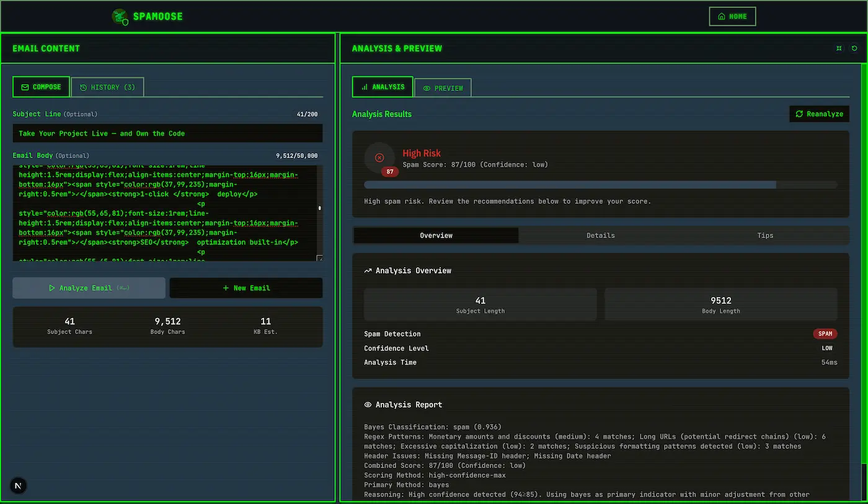The height and width of the screenshot is (504, 868).
Task: Click the 9512 Body Length card
Action: pyautogui.click(x=721, y=304)
